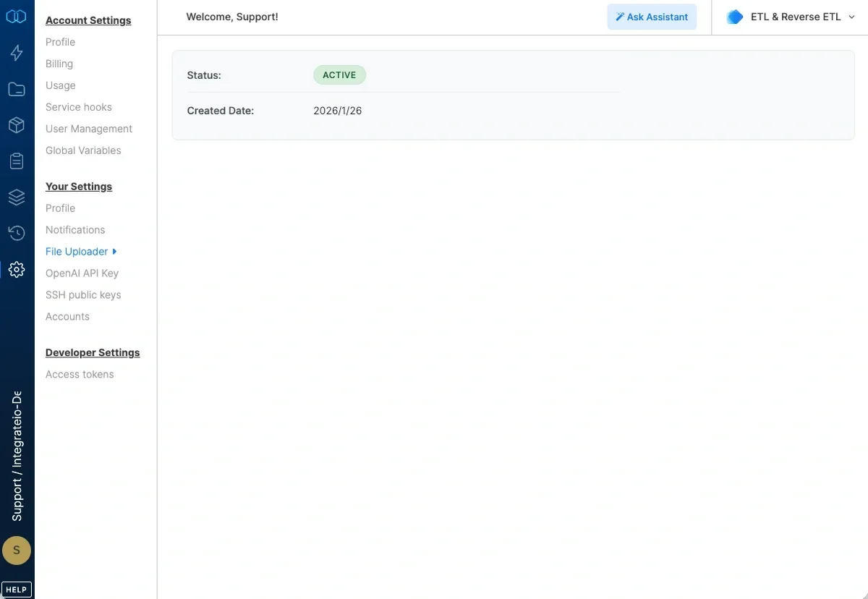Click the Created Date: label
This screenshot has height=599, width=868.
221,111
